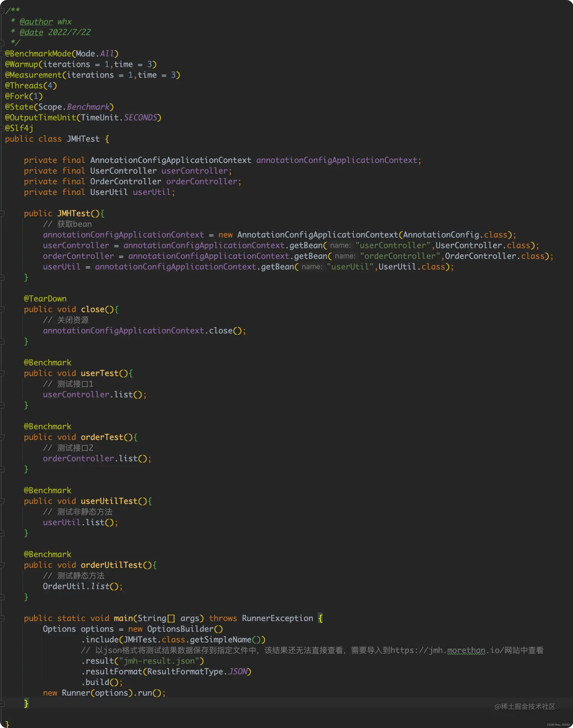The image size is (573, 728).
Task: Click the new Runner(options).run() statement
Action: pyautogui.click(x=104, y=693)
